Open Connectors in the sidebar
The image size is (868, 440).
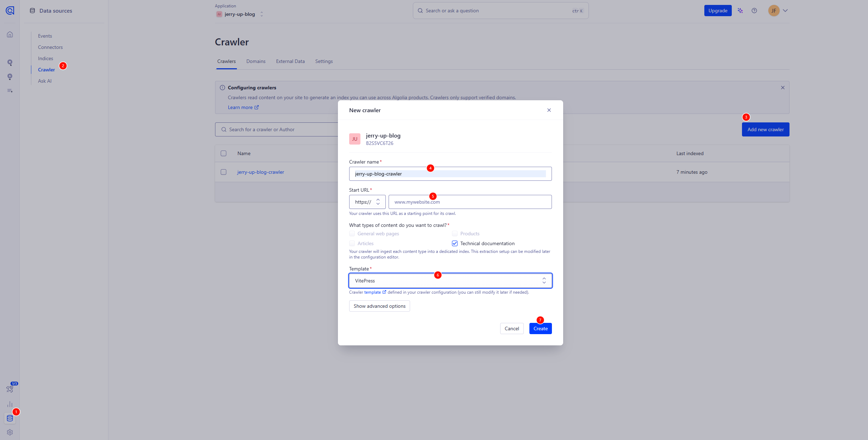pyautogui.click(x=50, y=47)
